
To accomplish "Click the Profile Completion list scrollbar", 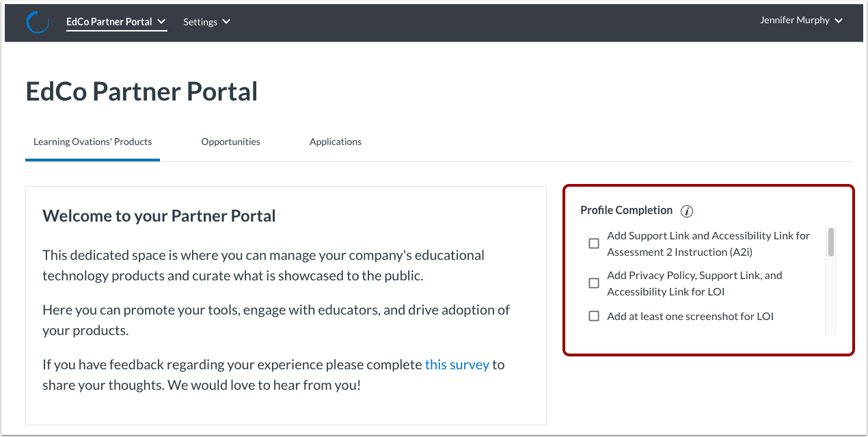I will coord(829,243).
